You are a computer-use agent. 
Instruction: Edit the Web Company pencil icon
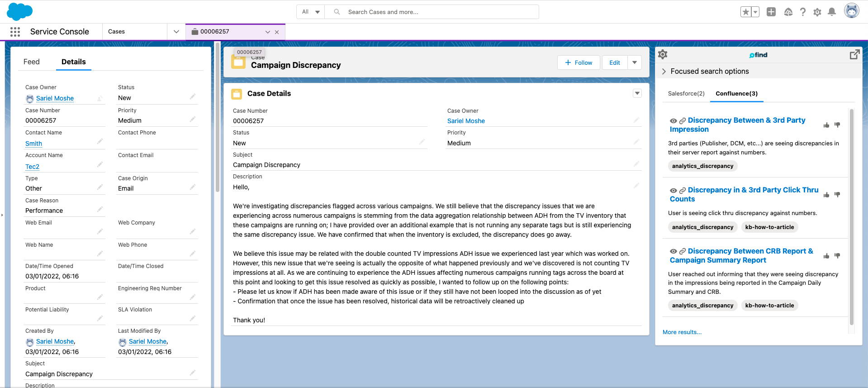[192, 231]
